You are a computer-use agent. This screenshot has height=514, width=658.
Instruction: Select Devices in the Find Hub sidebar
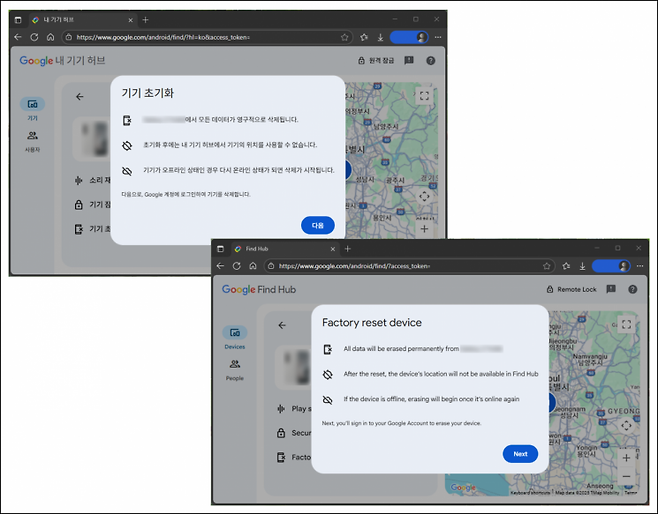click(234, 338)
